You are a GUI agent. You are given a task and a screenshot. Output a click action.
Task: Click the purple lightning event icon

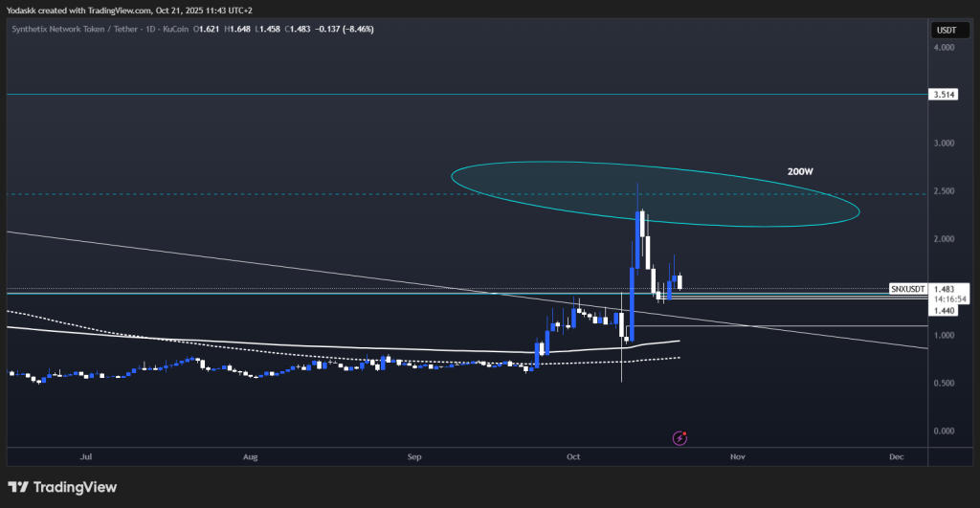(679, 438)
